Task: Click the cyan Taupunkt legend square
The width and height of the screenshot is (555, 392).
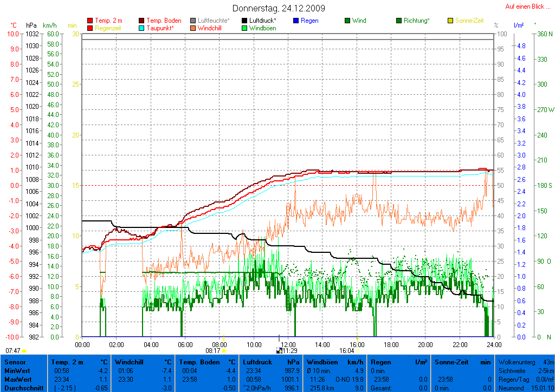Action: click(x=142, y=28)
